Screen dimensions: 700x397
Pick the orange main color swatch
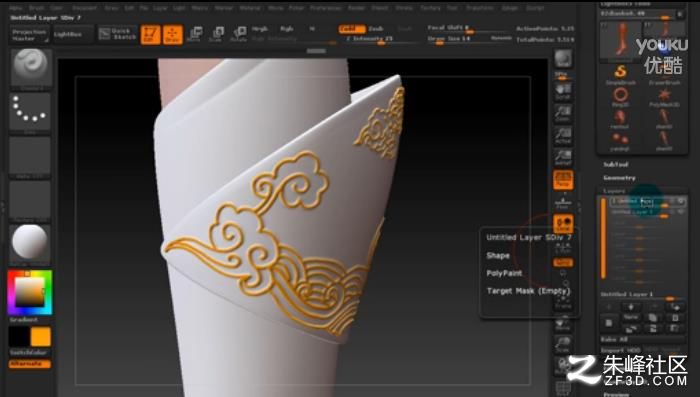click(41, 337)
